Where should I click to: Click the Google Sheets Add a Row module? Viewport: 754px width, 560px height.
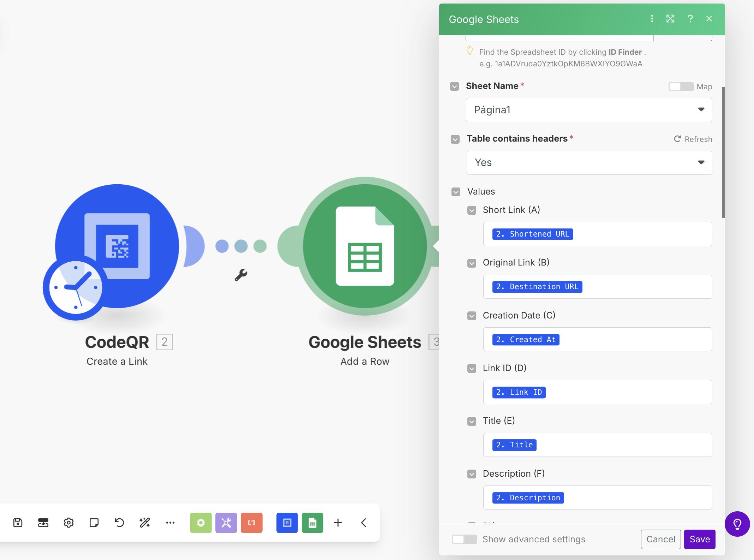[365, 246]
